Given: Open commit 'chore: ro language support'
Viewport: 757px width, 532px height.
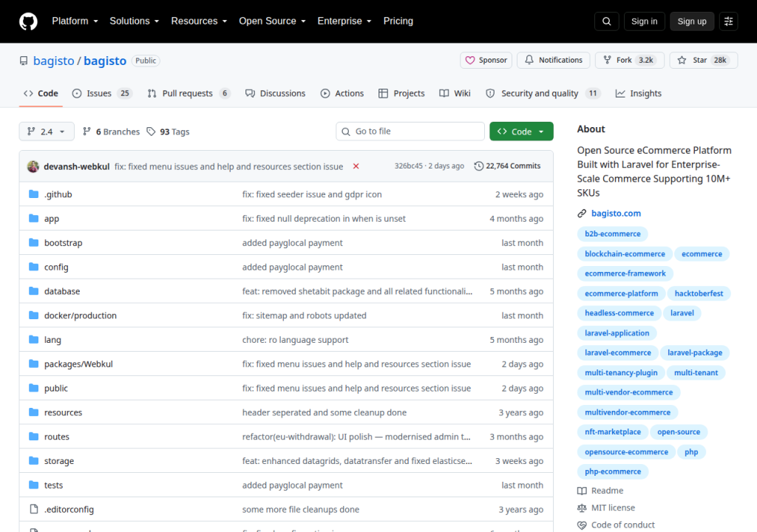Looking at the screenshot, I should tap(295, 339).
